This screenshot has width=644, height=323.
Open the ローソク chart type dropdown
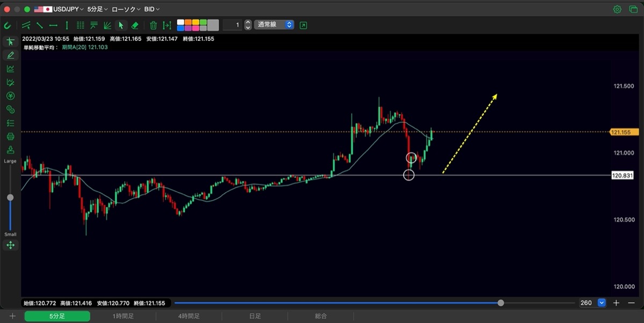click(x=126, y=9)
